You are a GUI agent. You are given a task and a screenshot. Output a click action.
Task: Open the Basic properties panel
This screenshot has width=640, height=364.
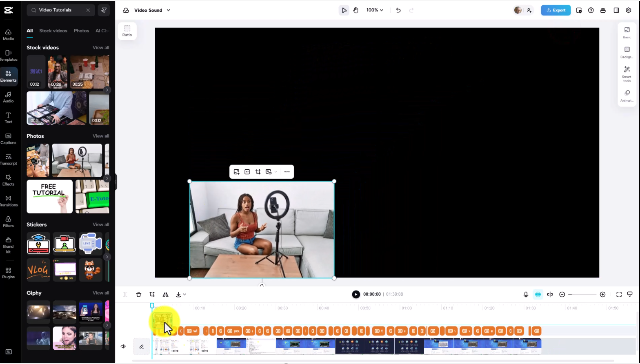click(x=627, y=33)
